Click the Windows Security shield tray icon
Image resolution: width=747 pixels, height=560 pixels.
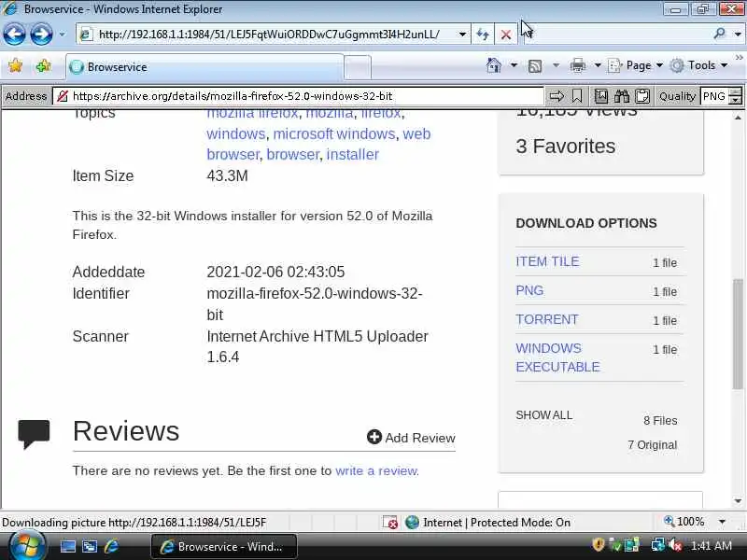pos(598,544)
